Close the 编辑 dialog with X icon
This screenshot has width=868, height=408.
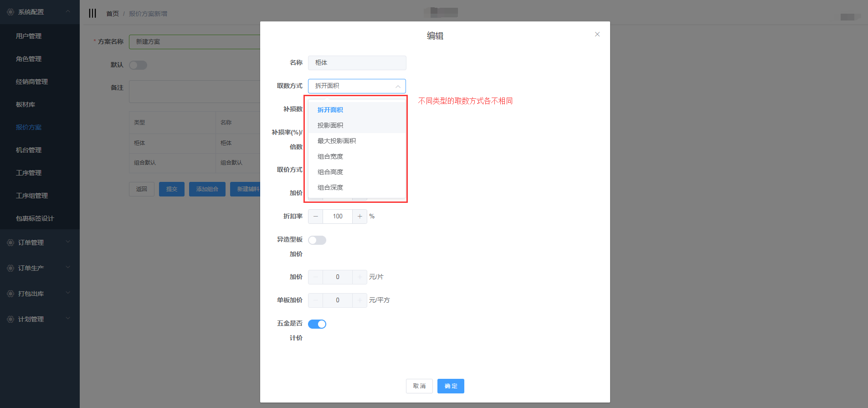tap(597, 34)
